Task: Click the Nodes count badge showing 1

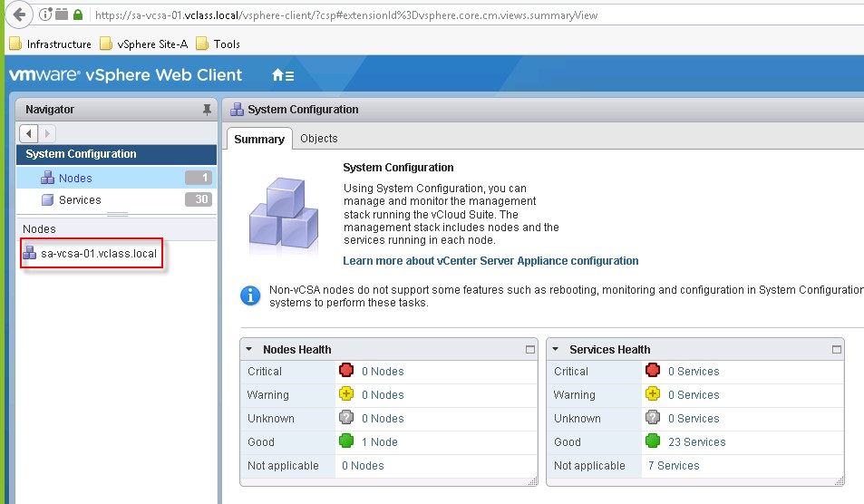Action: pos(199,178)
